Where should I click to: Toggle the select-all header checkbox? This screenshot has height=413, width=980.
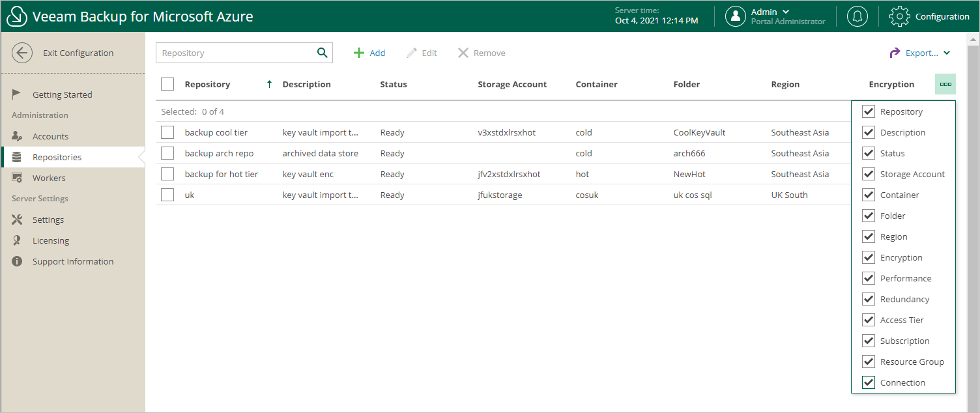click(167, 84)
